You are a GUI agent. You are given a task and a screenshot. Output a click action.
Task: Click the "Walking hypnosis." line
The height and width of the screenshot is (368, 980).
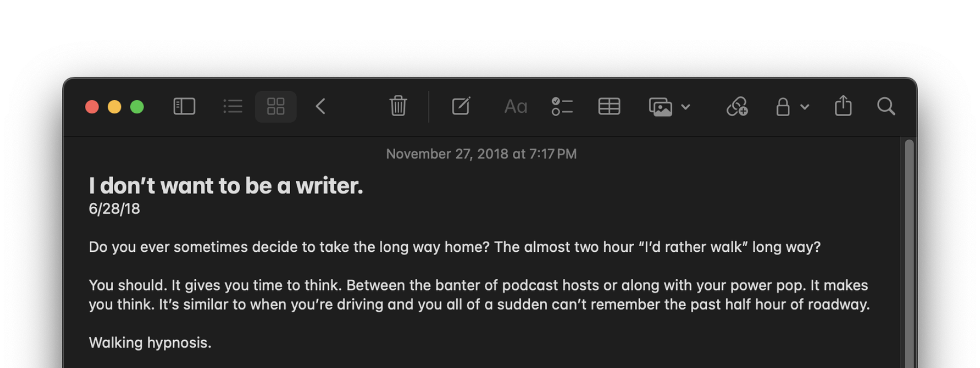150,343
